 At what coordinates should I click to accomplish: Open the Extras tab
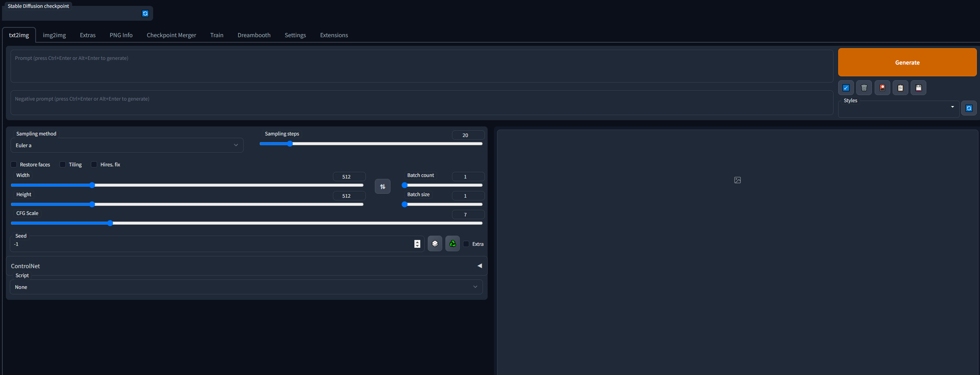(88, 35)
